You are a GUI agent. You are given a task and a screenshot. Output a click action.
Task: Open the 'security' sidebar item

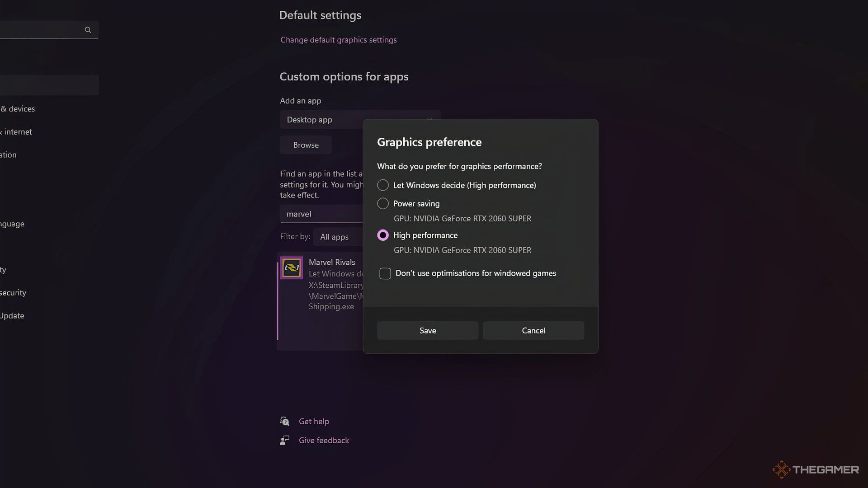pos(13,293)
